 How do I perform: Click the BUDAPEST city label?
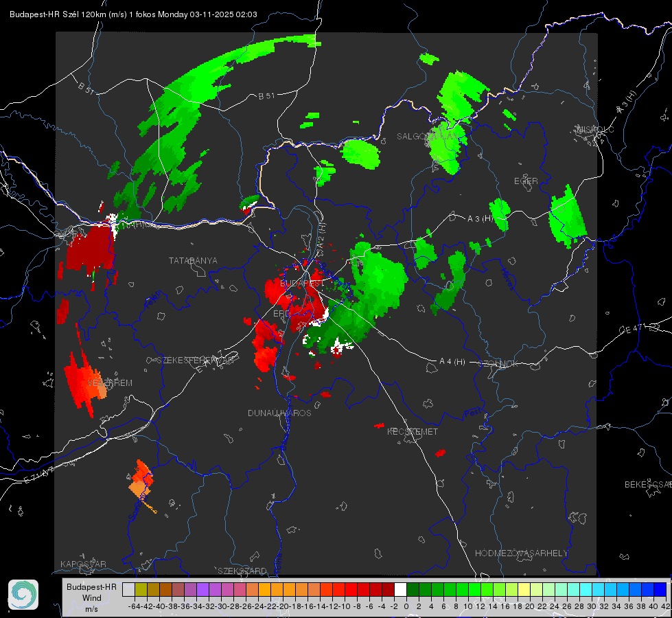click(302, 284)
